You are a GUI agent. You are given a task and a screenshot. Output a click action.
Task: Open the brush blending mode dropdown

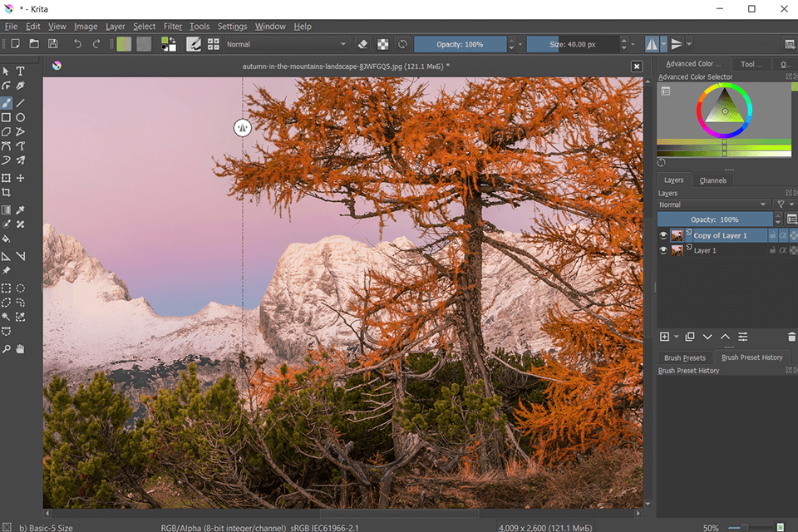click(x=287, y=44)
